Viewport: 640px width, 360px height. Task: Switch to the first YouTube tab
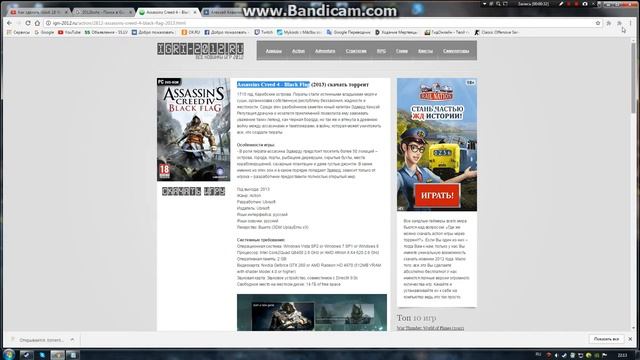tap(38, 12)
